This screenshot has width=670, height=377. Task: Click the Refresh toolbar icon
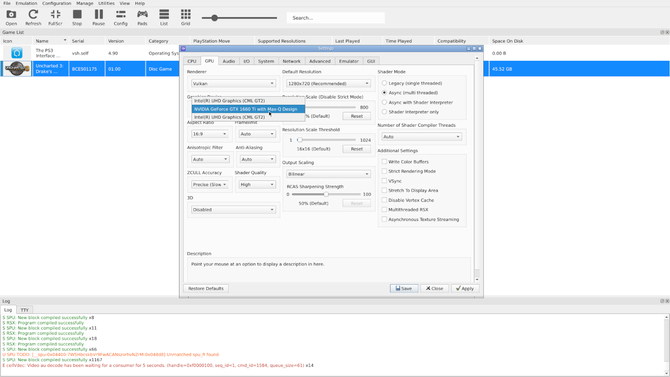(x=33, y=18)
